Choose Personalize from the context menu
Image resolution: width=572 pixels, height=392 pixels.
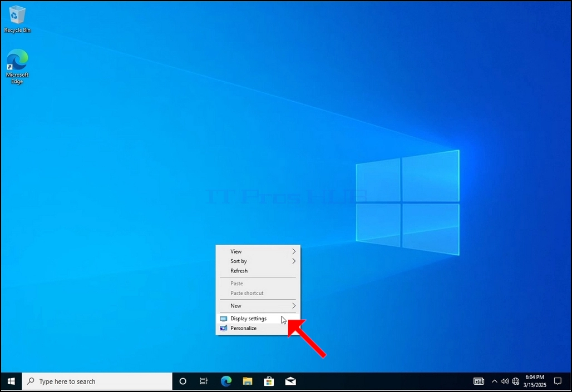coord(258,328)
